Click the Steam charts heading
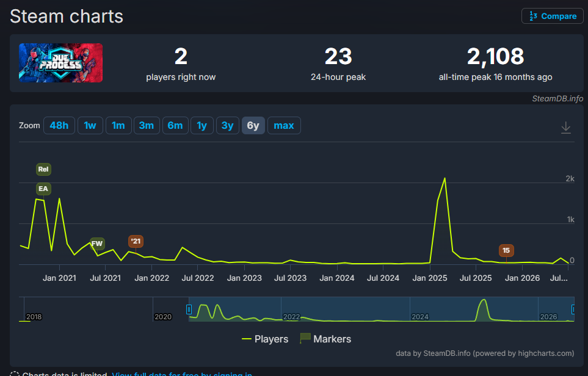The height and width of the screenshot is (376, 588). (67, 16)
